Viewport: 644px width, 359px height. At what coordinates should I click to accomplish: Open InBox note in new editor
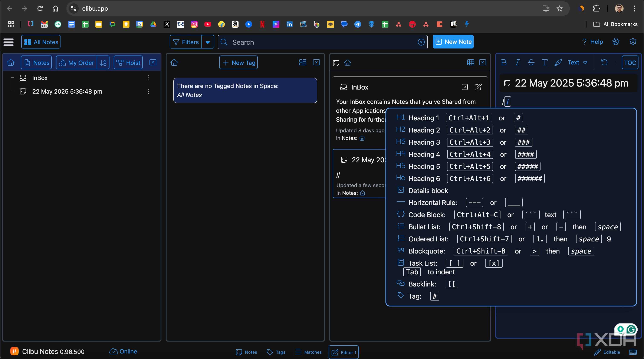(464, 87)
